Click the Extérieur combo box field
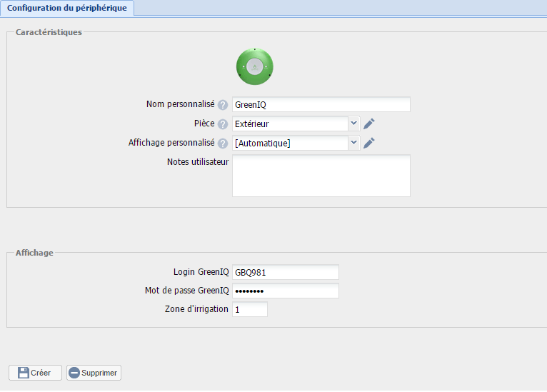The height and width of the screenshot is (392, 547). [x=290, y=124]
